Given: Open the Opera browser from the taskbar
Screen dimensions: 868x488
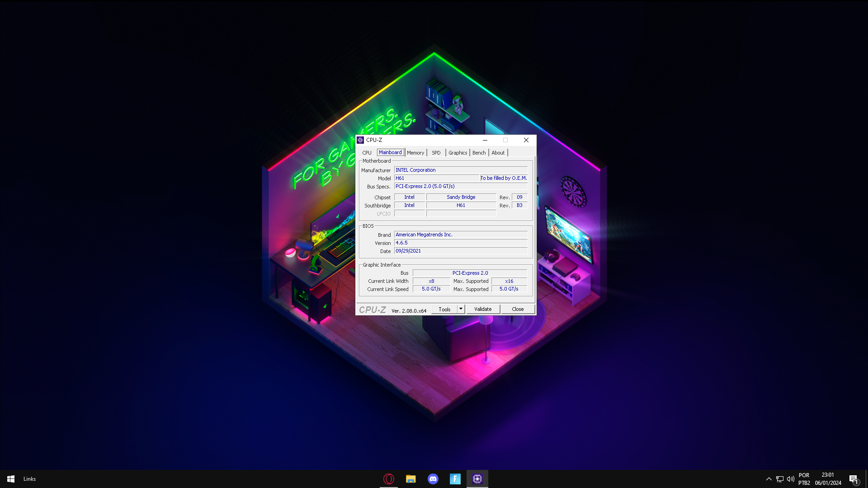Looking at the screenshot, I should point(389,479).
